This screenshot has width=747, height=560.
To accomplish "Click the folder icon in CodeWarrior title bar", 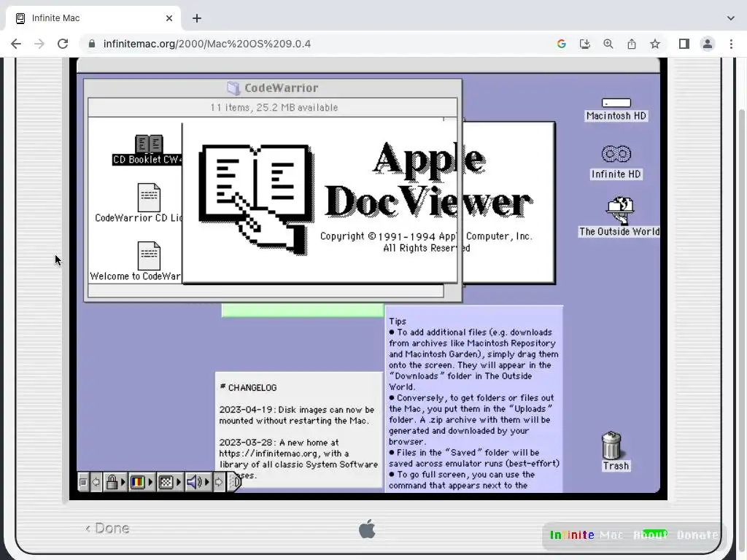I will pyautogui.click(x=233, y=88).
